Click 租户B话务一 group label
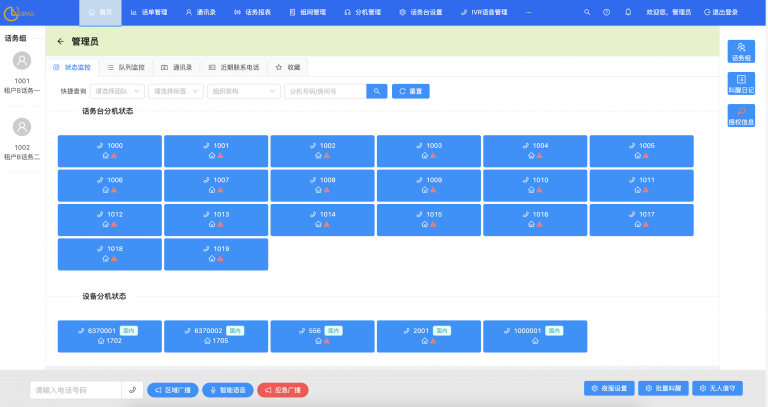 22,91
